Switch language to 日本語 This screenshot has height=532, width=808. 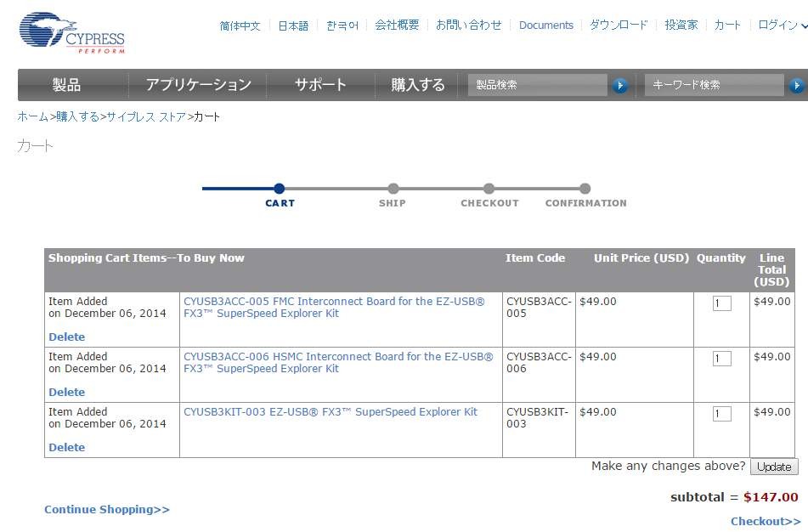pos(293,25)
